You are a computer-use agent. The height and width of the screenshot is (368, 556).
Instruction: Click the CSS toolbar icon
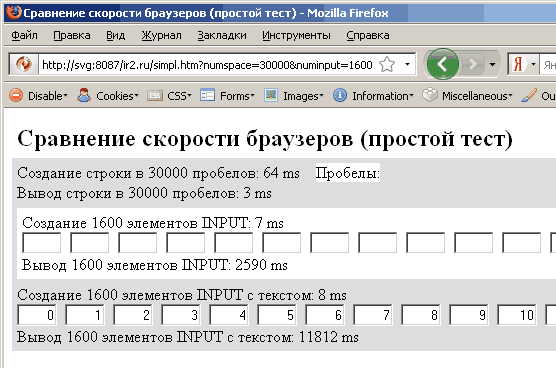(x=155, y=95)
